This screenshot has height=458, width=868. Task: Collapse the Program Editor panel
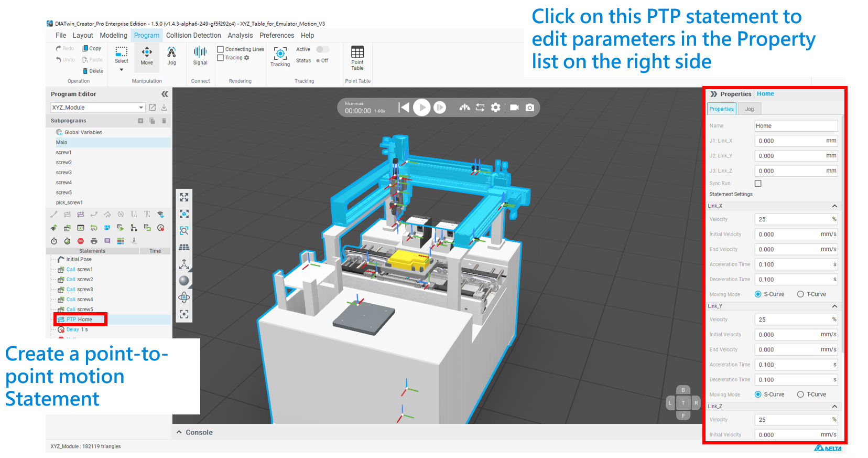(x=165, y=94)
